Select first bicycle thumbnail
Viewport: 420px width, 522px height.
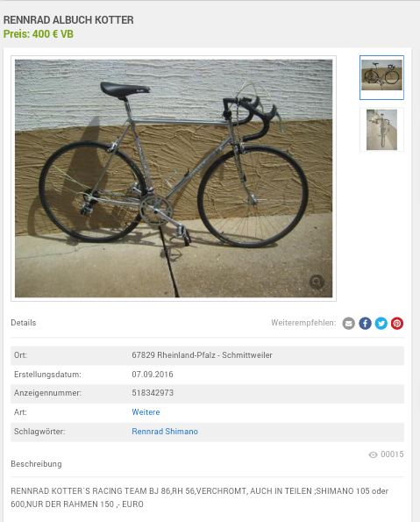click(x=381, y=77)
